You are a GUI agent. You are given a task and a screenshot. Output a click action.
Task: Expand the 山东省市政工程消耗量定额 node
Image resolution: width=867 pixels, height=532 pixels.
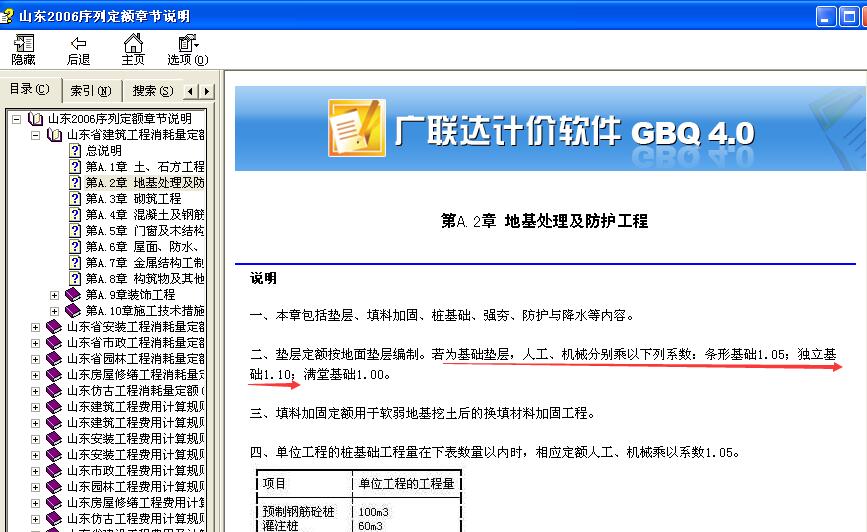[x=35, y=343]
